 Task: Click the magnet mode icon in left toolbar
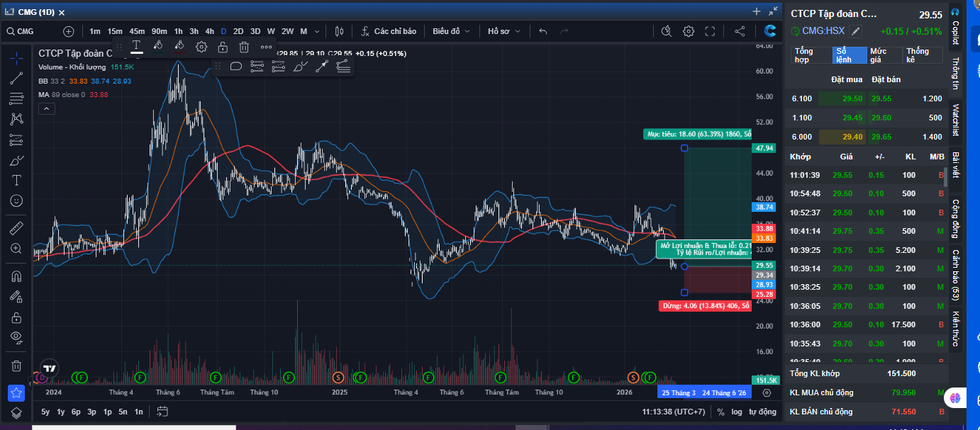click(x=16, y=276)
